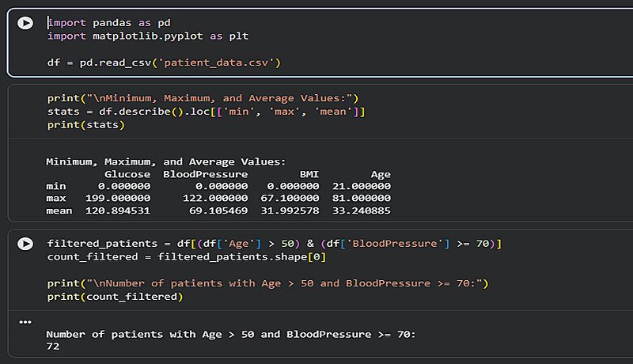Image resolution: width=633 pixels, height=364 pixels.
Task: Click the mean row label in stats output
Action: (59, 210)
